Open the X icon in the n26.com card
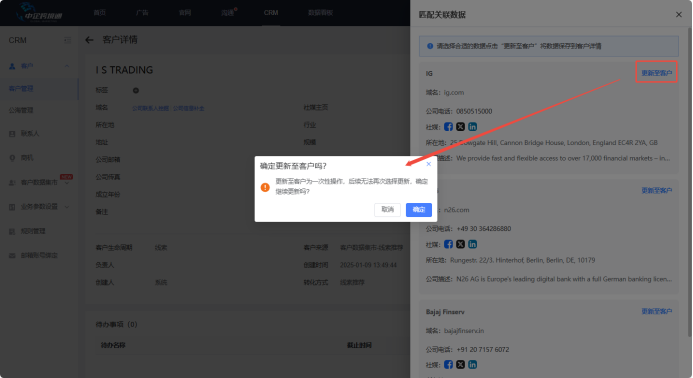 [x=461, y=244]
